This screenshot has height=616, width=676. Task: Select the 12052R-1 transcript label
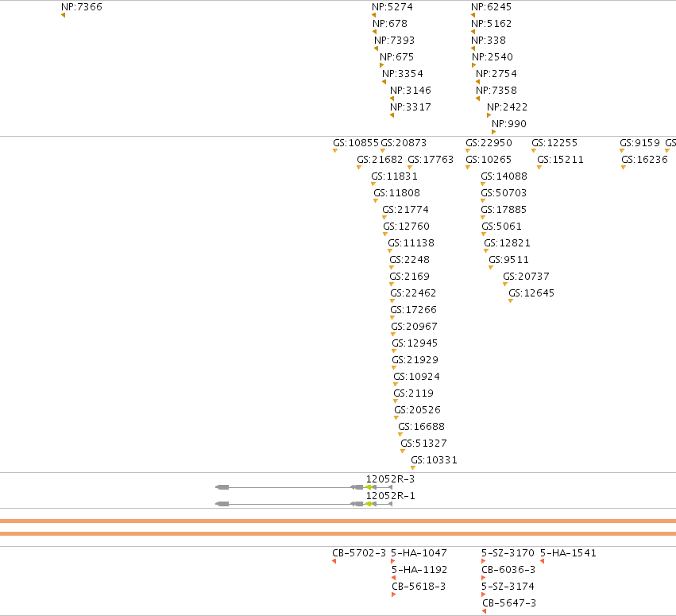click(x=391, y=496)
